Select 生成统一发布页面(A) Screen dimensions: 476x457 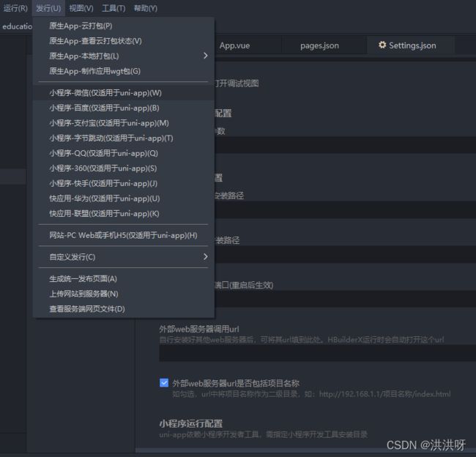click(124, 279)
